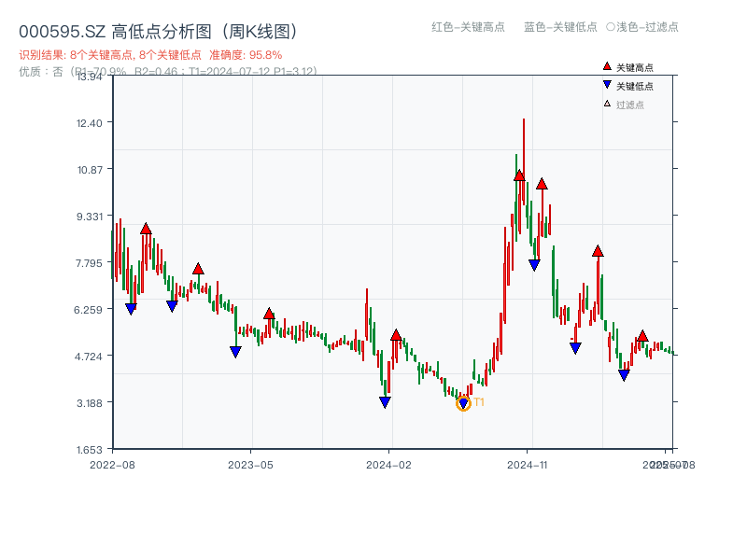The image size is (747, 560).
Task: Select the first blue low-point triangle after 2022-08
Action: [131, 309]
